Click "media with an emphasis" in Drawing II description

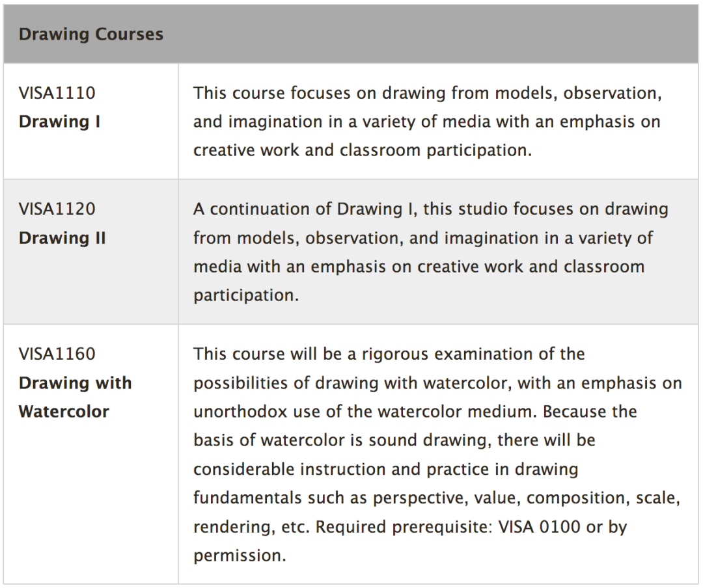click(277, 267)
